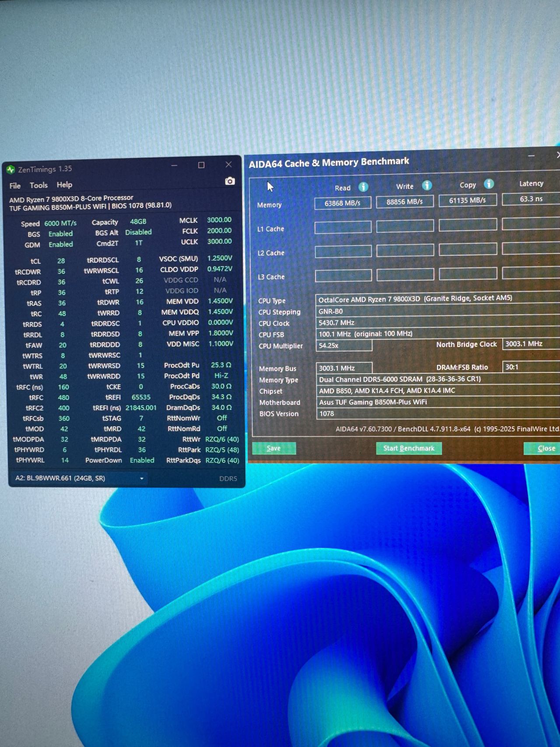Click the Read column info icon
The height and width of the screenshot is (747, 560).
(363, 187)
